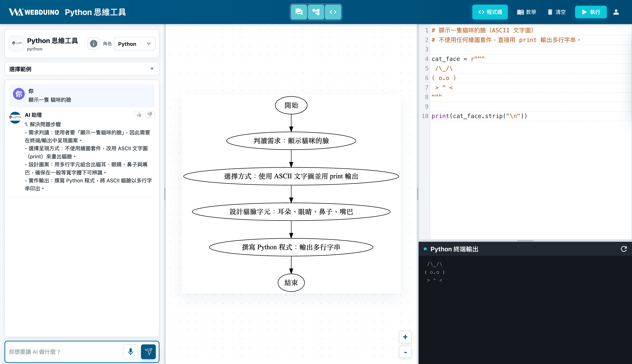Open the user account icon
Image resolution: width=632 pixels, height=364 pixels.
(x=616, y=12)
